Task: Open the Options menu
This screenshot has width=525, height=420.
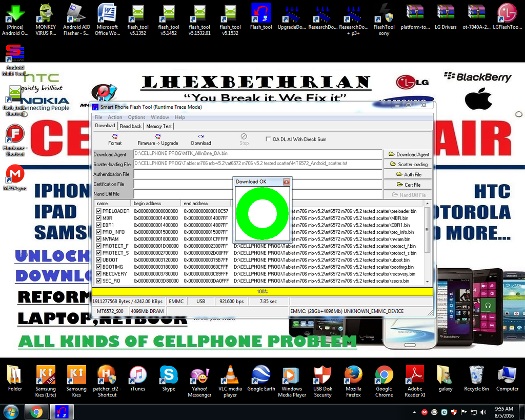Action: [136, 117]
